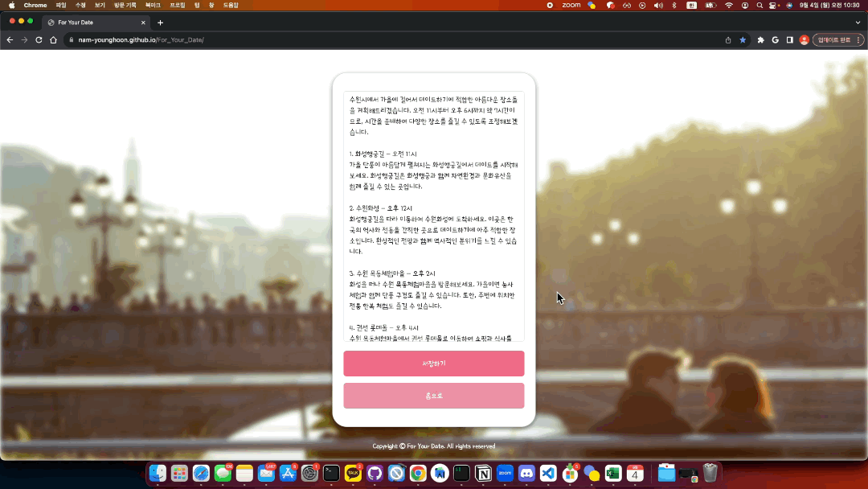Image resolution: width=868 pixels, height=489 pixels.
Task: Open Mail from the Dock
Action: point(266,473)
